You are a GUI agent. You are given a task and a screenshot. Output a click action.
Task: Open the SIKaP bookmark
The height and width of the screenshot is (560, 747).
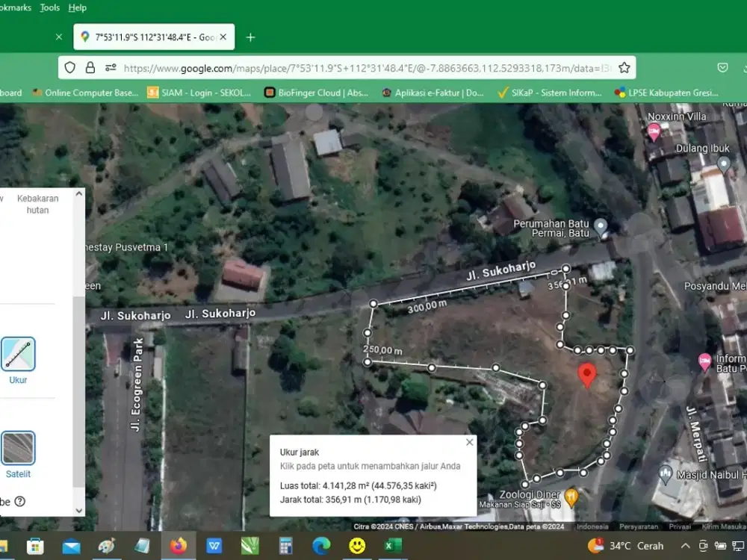pyautogui.click(x=551, y=93)
